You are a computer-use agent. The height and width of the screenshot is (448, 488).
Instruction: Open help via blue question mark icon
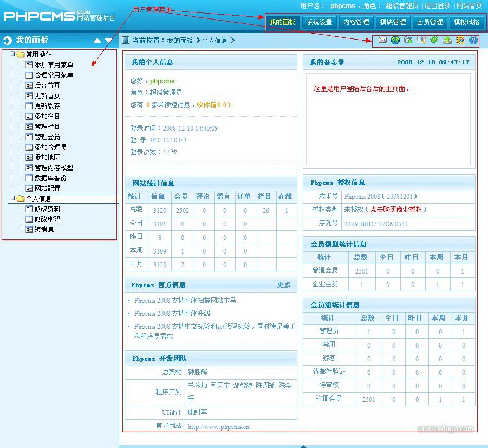tap(473, 40)
